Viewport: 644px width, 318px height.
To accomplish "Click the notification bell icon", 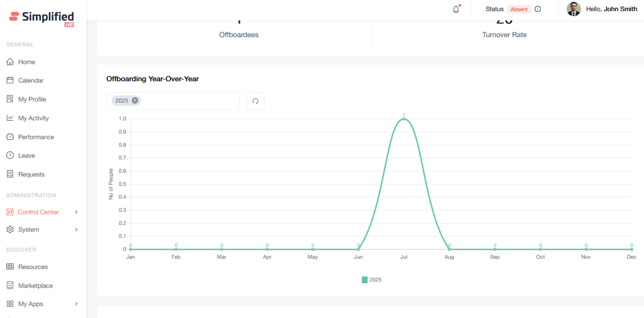I will click(456, 9).
